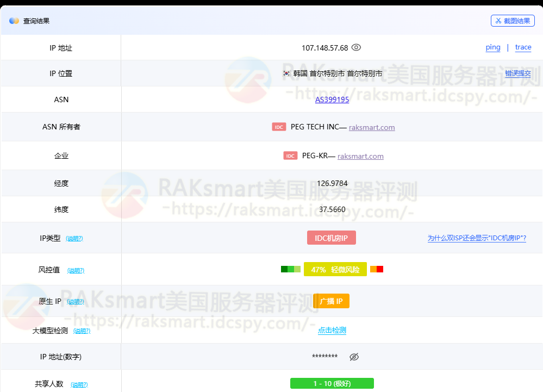
Task: Click the IDC机房IP type badge
Action: (332, 238)
